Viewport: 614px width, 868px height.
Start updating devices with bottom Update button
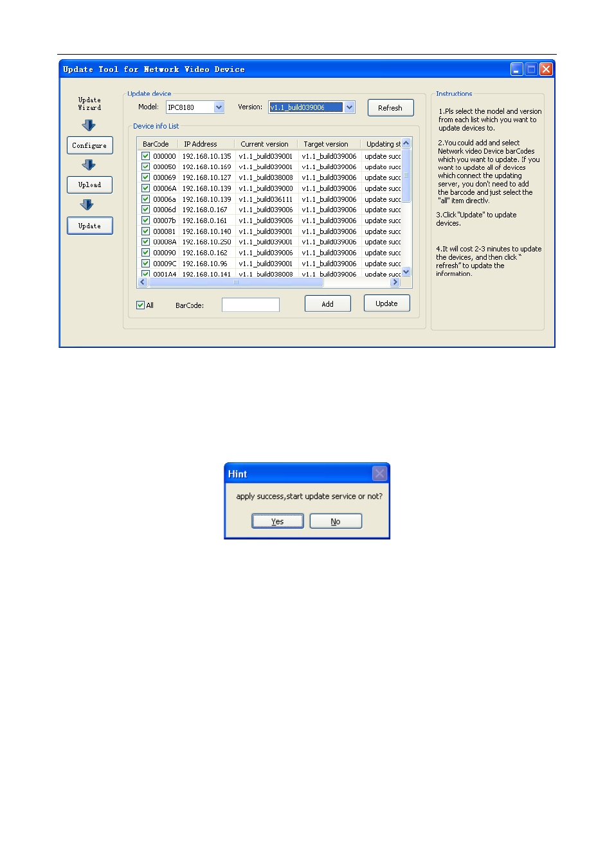click(387, 303)
